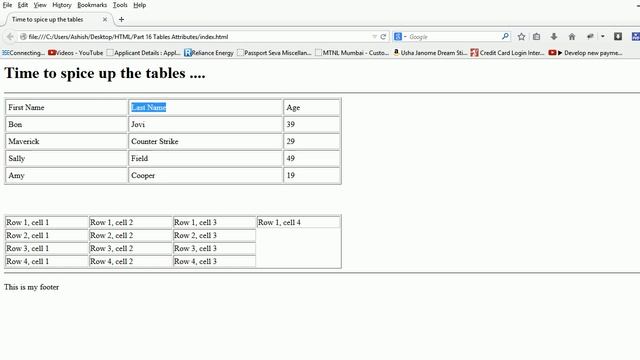Screen dimensions: 640x360
Task: Open the File menu
Action: click(x=7, y=5)
